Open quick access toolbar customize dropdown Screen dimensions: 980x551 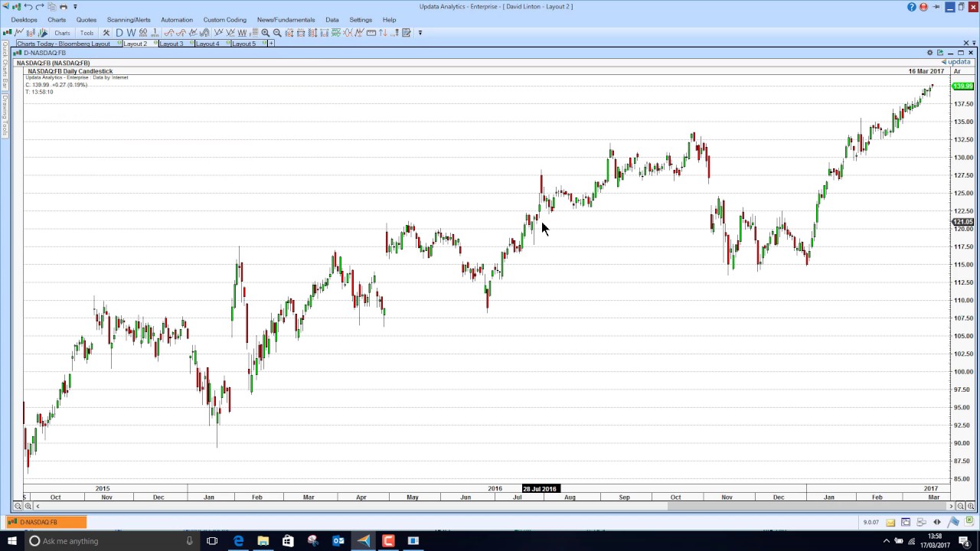[75, 6]
